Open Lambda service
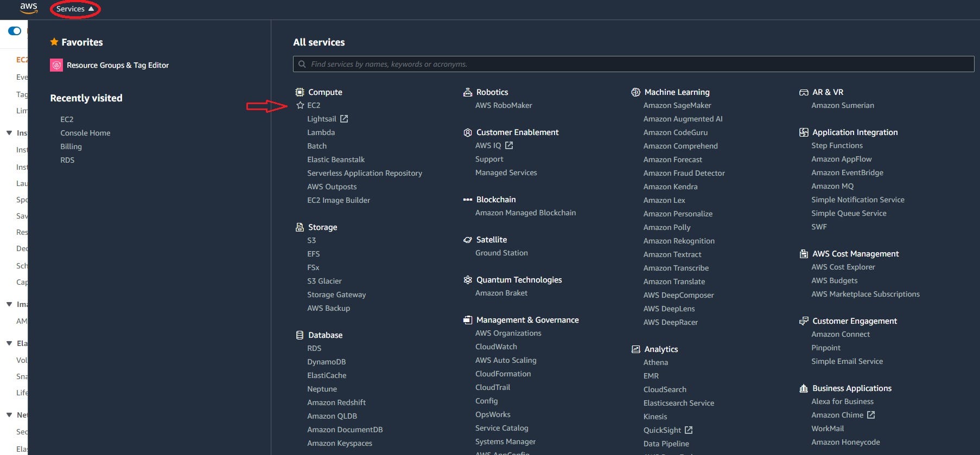 pyautogui.click(x=321, y=132)
